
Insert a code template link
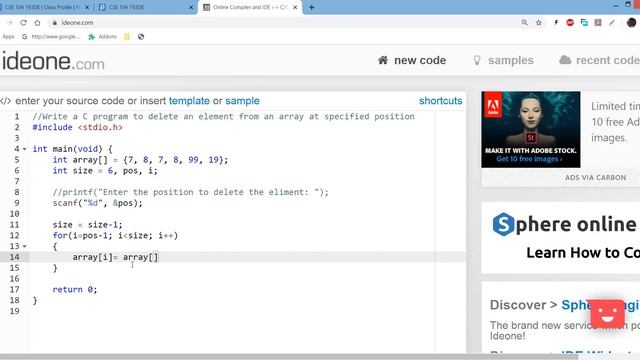click(189, 101)
